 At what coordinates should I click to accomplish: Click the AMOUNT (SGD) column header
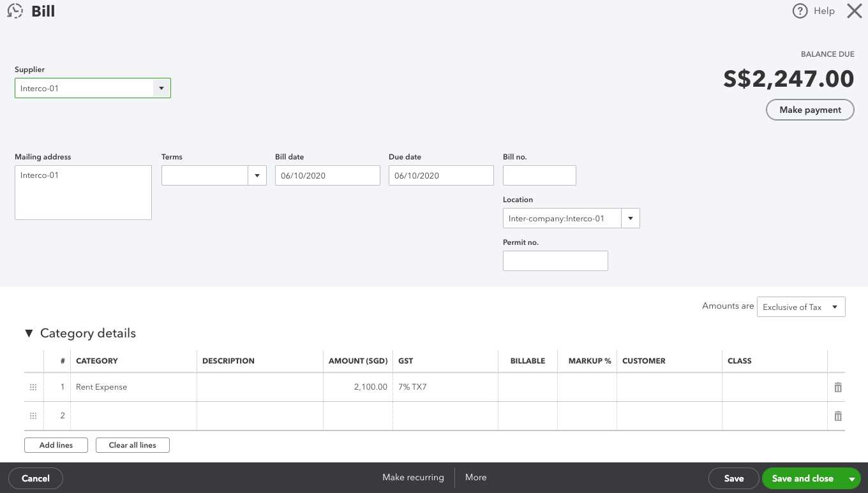pos(358,361)
